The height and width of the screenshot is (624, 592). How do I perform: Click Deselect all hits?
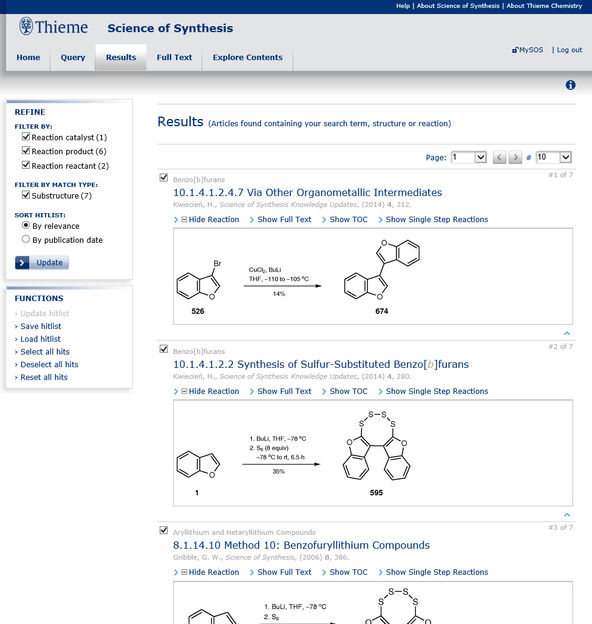49,365
